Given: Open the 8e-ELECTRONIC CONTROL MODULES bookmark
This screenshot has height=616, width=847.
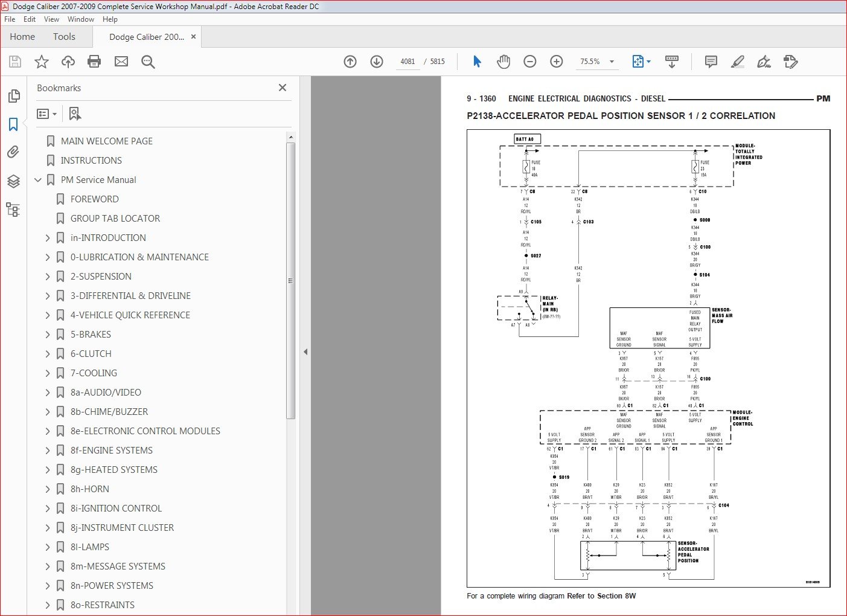Looking at the screenshot, I should pos(145,431).
